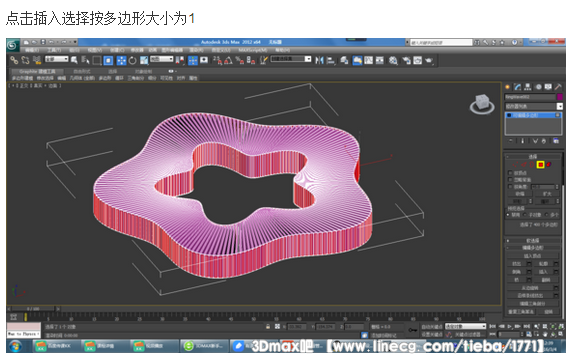Image resolution: width=573 pixels, height=363 pixels.
Task: Open the settings box next to 挤出
Action: 529,263
